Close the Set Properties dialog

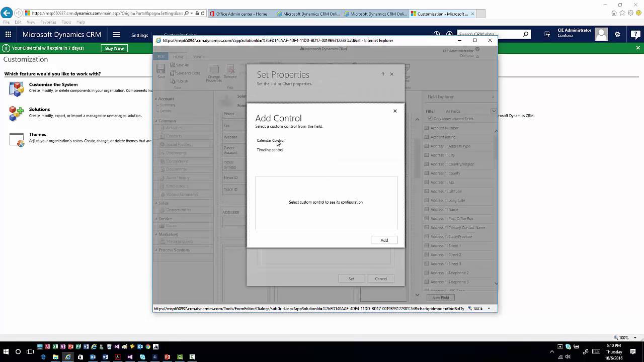392,74
